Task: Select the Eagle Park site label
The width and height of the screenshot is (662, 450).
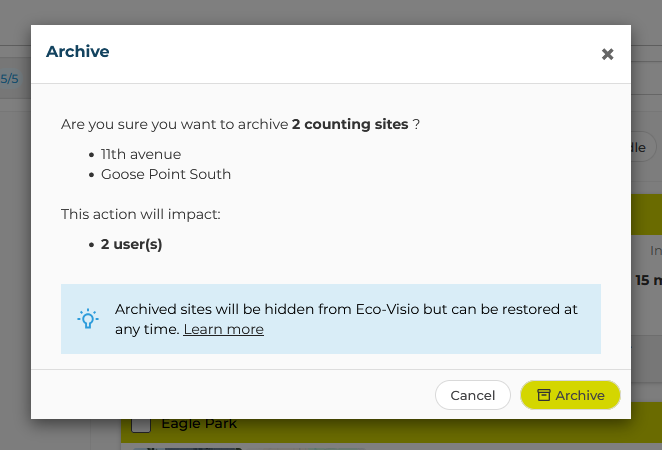Action: 199,424
